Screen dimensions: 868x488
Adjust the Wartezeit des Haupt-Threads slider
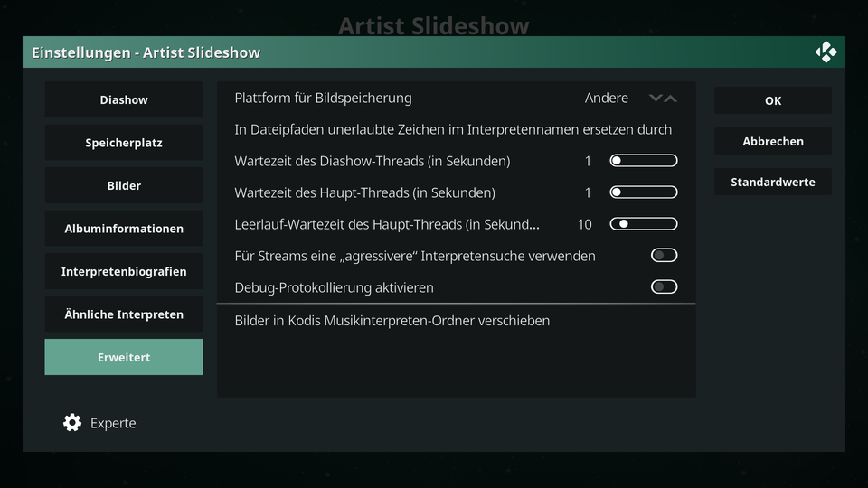tap(644, 192)
